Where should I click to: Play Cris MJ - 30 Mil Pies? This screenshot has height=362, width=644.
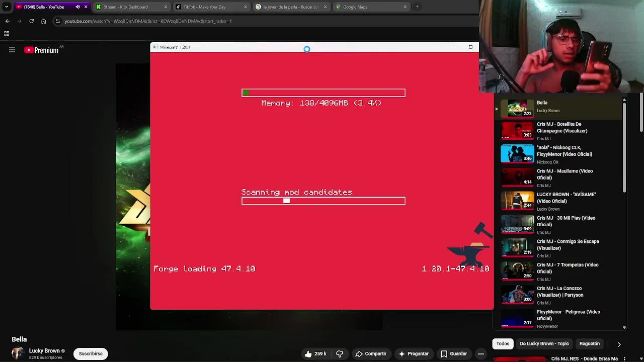point(557,225)
